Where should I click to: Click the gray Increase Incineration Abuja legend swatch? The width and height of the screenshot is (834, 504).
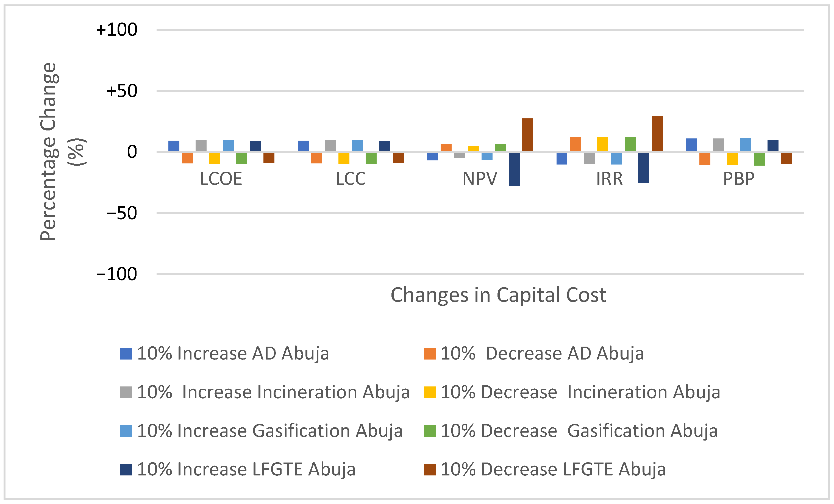click(x=126, y=392)
